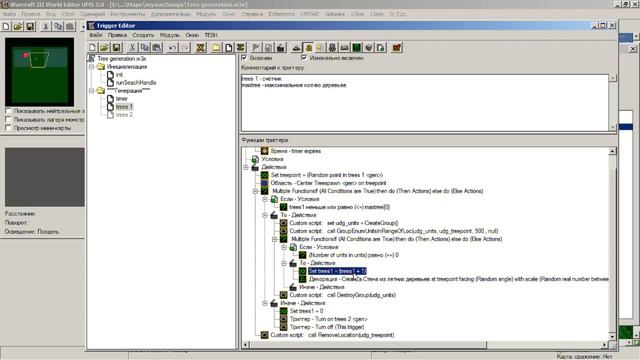Click Save icon in Trigger Editor toolbar
Screen dimensions: 640x360
point(116,48)
